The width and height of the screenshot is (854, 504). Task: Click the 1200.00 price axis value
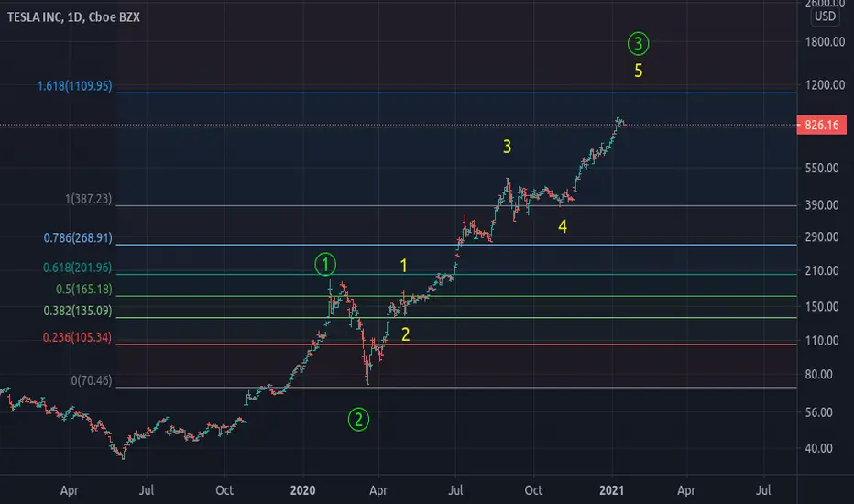825,85
